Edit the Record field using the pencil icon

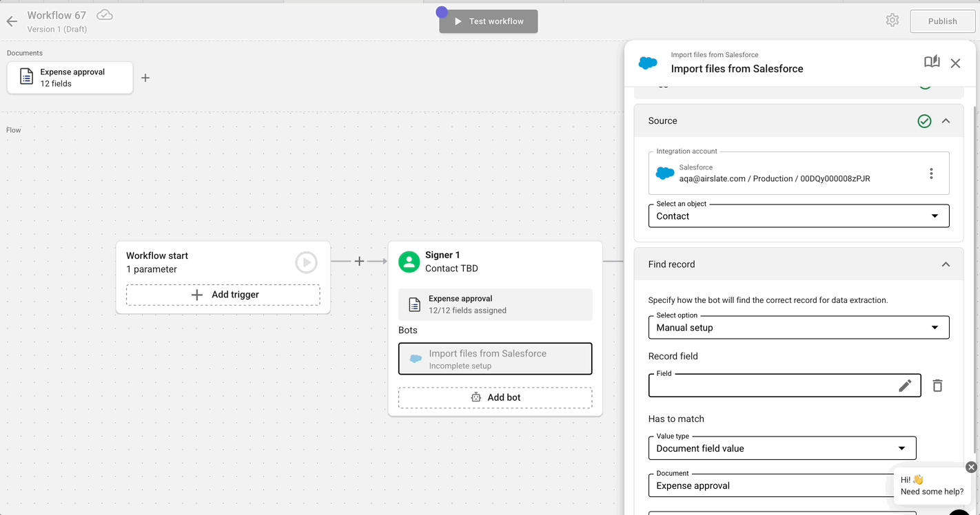tap(905, 385)
